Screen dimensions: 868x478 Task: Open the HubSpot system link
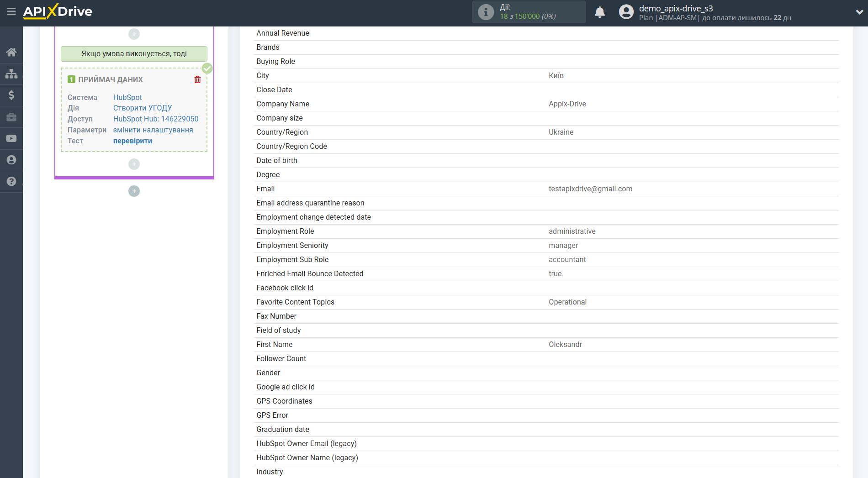[127, 97]
